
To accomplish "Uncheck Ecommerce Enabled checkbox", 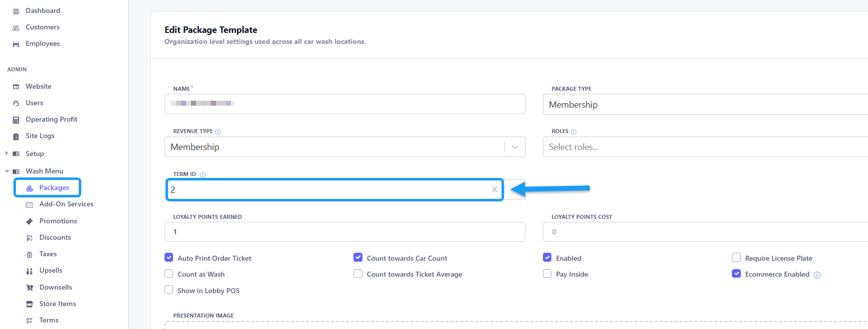I will tap(736, 274).
